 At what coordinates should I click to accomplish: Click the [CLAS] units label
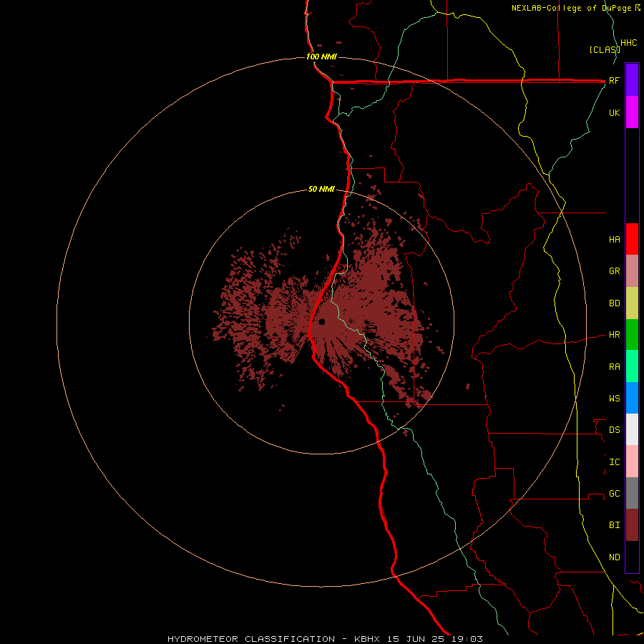(x=605, y=49)
